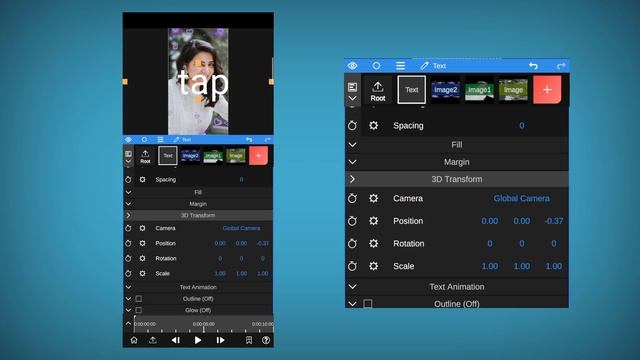Select Image2 layer in enlarged right panel
Viewport: 640px width, 360px height.
pyautogui.click(x=446, y=89)
